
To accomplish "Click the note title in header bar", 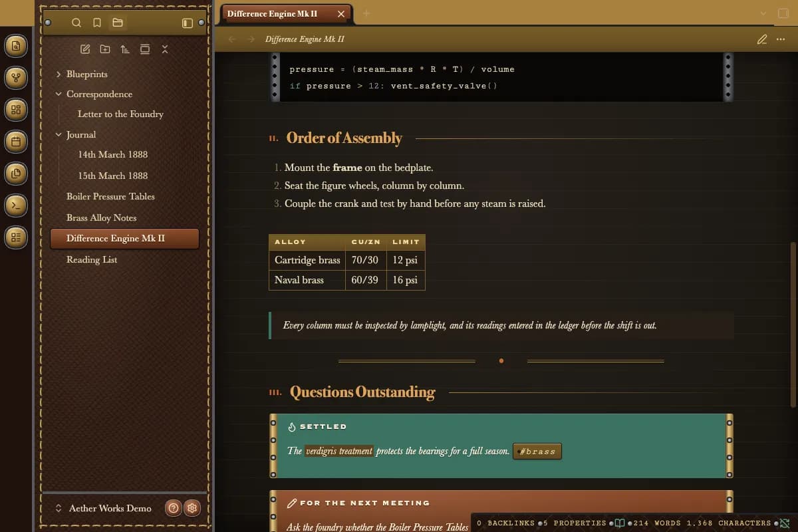I will pos(305,39).
